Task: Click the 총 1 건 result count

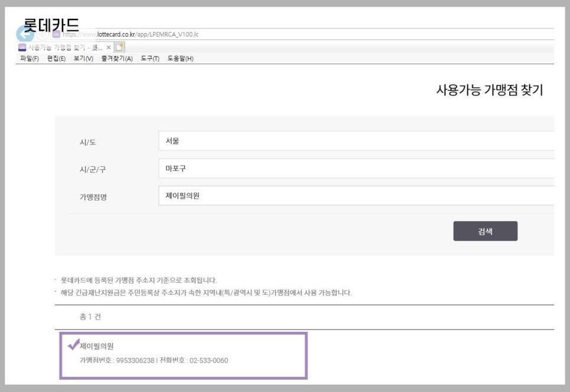Action: 90,317
